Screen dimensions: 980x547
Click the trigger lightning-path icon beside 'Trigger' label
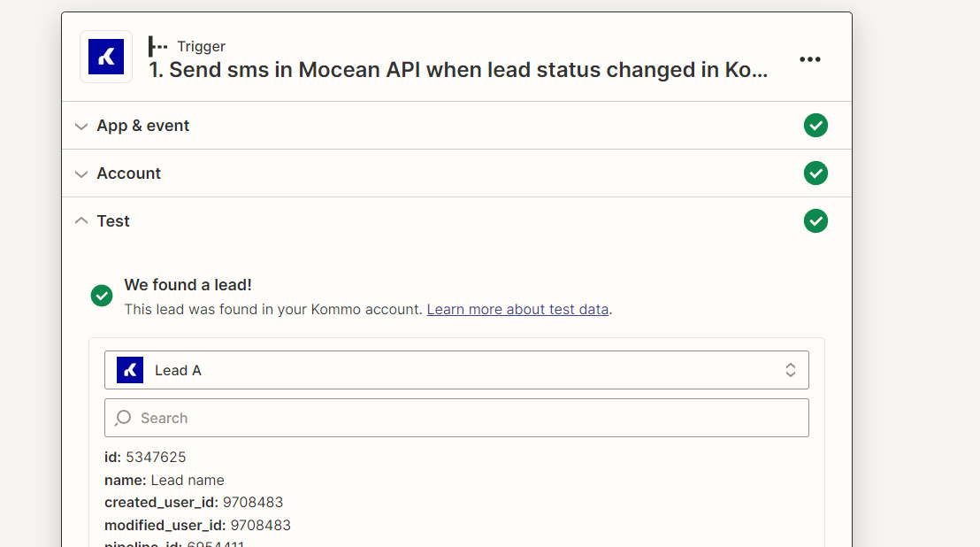159,45
